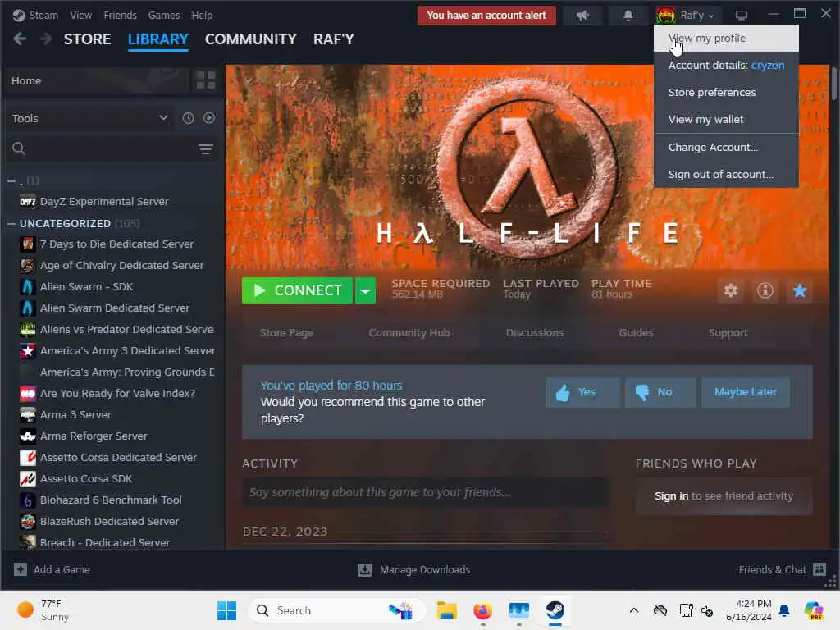The height and width of the screenshot is (630, 840).
Task: Open Windows Start menu
Action: [226, 610]
